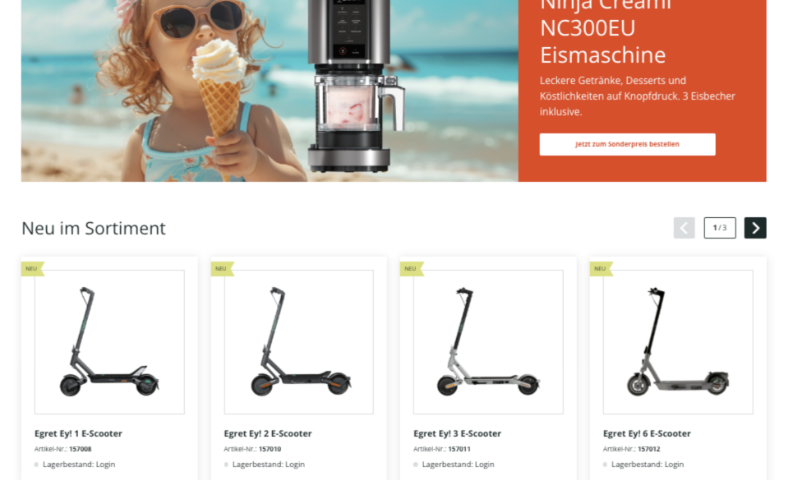
Task: Open Egret Ey! 3 E-Scooter product image
Action: point(488,342)
